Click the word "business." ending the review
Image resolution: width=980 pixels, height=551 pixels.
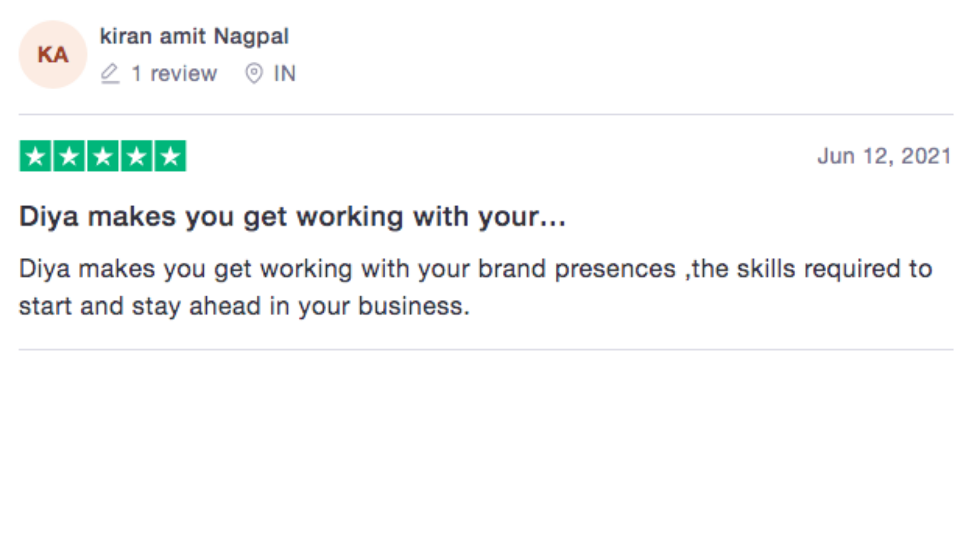414,307
